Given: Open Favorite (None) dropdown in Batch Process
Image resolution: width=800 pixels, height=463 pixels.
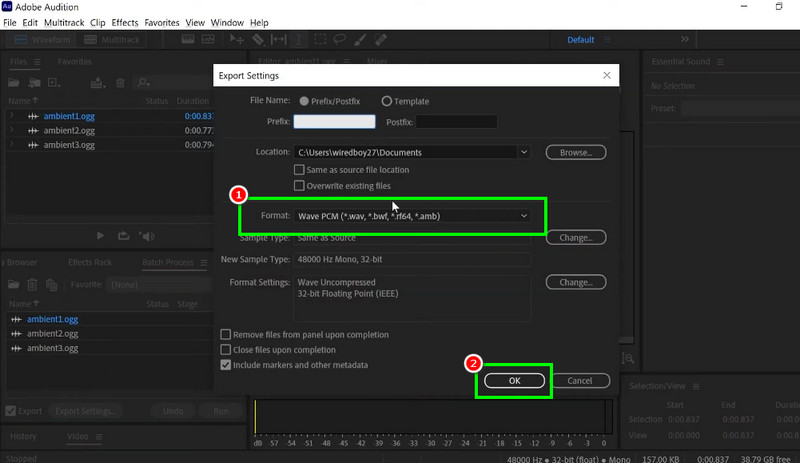Looking at the screenshot, I should click(160, 284).
